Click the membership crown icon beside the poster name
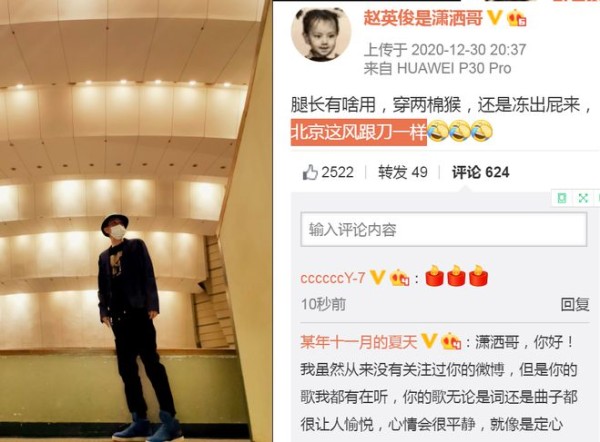The width and height of the screenshot is (600, 442). pos(517,18)
